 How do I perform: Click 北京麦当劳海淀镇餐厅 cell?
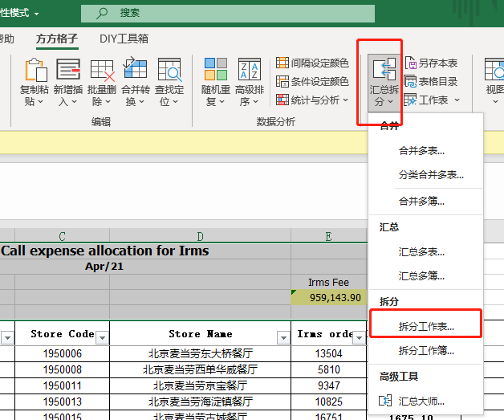[x=200, y=402]
